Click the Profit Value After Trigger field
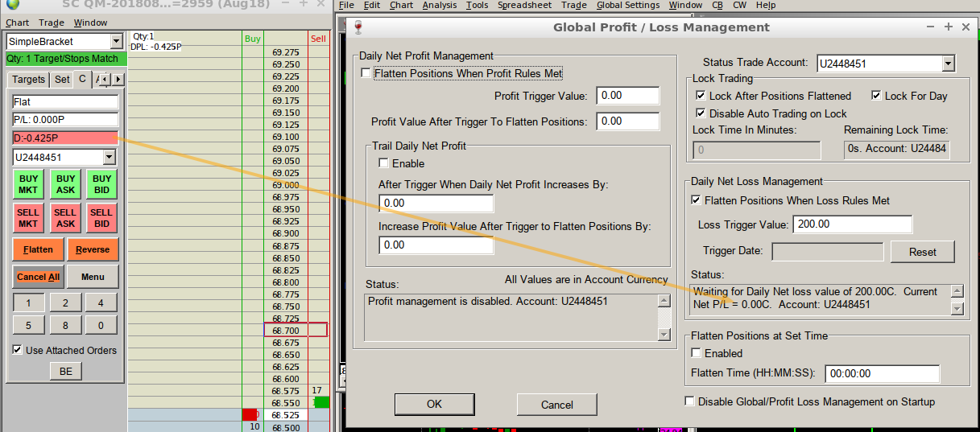Viewport: 980px width, 432px height. click(x=627, y=121)
